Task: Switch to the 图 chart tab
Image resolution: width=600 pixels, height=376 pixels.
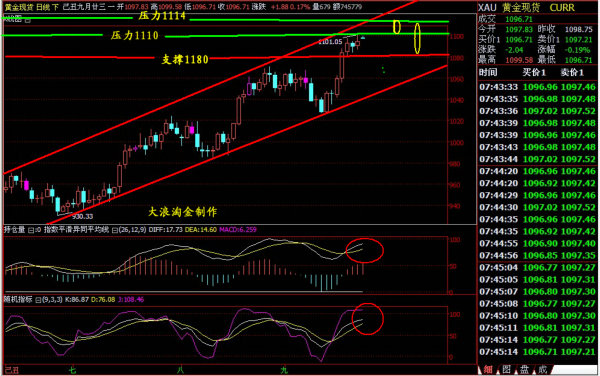Action: (506, 369)
